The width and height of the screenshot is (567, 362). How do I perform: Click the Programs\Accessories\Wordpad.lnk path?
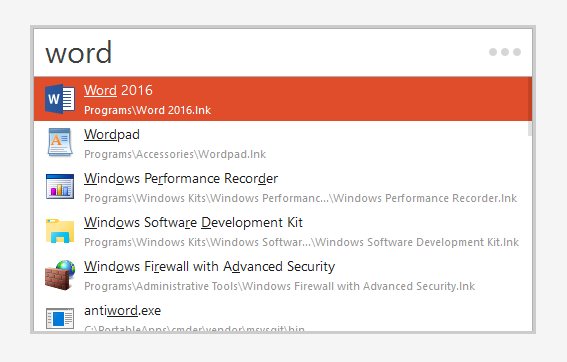click(x=175, y=154)
